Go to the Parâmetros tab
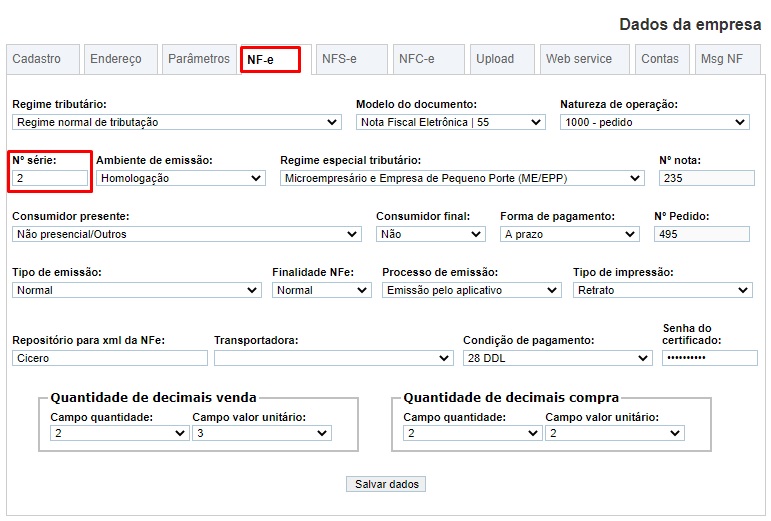771x521 pixels. click(199, 59)
